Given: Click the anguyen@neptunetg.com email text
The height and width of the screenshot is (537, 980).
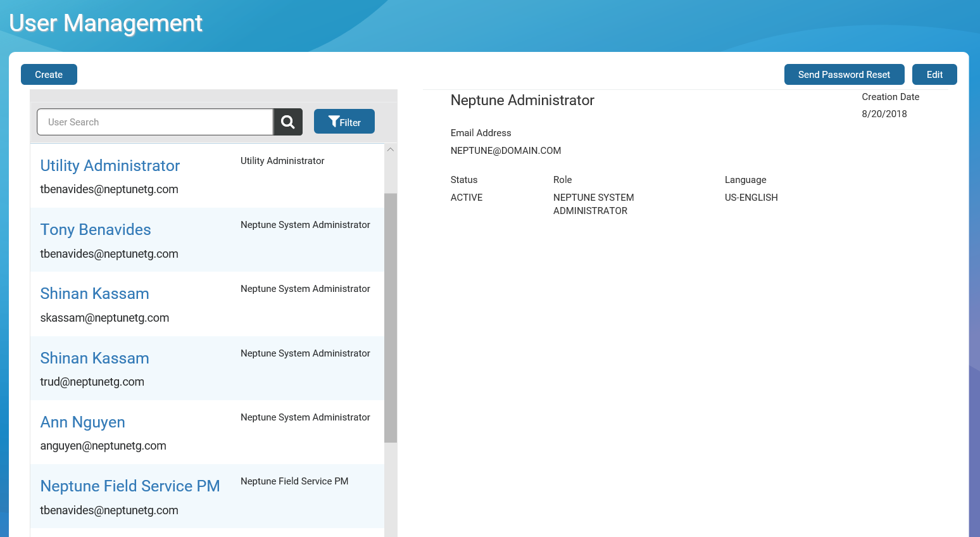Looking at the screenshot, I should coord(103,446).
